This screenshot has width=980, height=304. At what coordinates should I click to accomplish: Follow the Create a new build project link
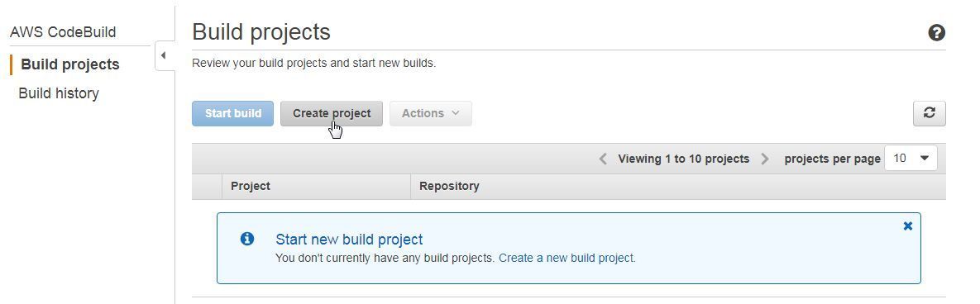pyautogui.click(x=566, y=257)
